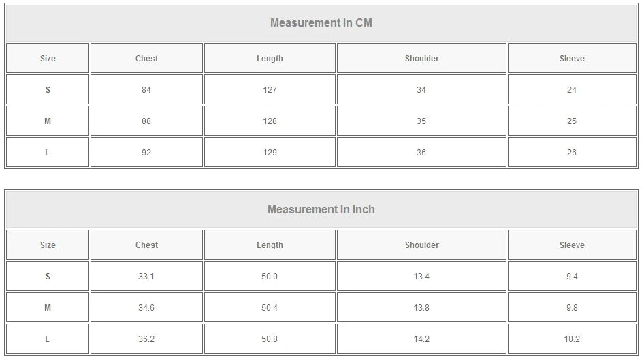Click the length value 50.4 cell
Viewport: 644px width, 361px height.
pyautogui.click(x=270, y=308)
